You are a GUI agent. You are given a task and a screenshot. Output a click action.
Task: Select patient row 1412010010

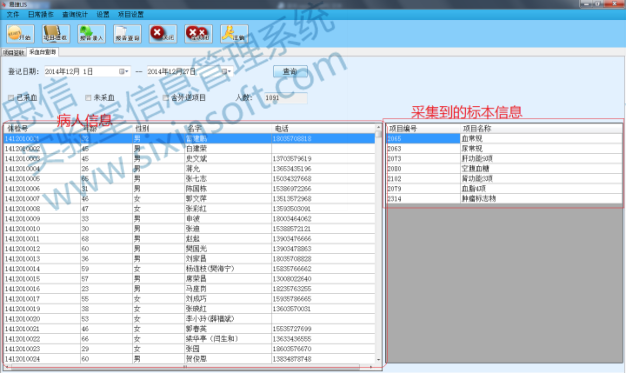[x=189, y=229]
